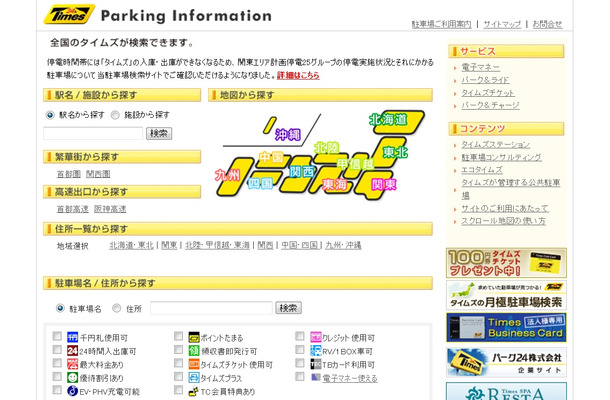Click the タイムズプラス car icon
Screen dimensions: 610x400
tap(194, 377)
